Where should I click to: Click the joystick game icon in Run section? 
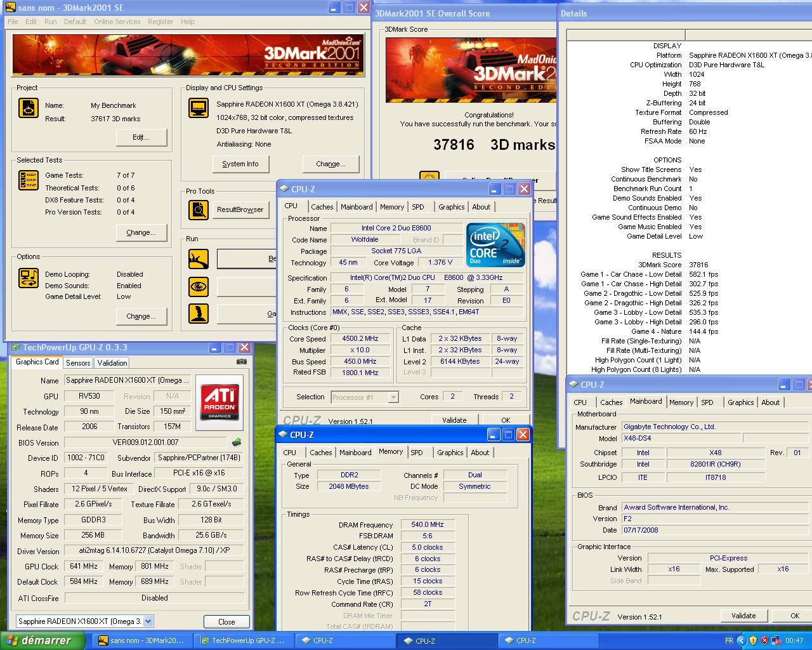pyautogui.click(x=199, y=314)
